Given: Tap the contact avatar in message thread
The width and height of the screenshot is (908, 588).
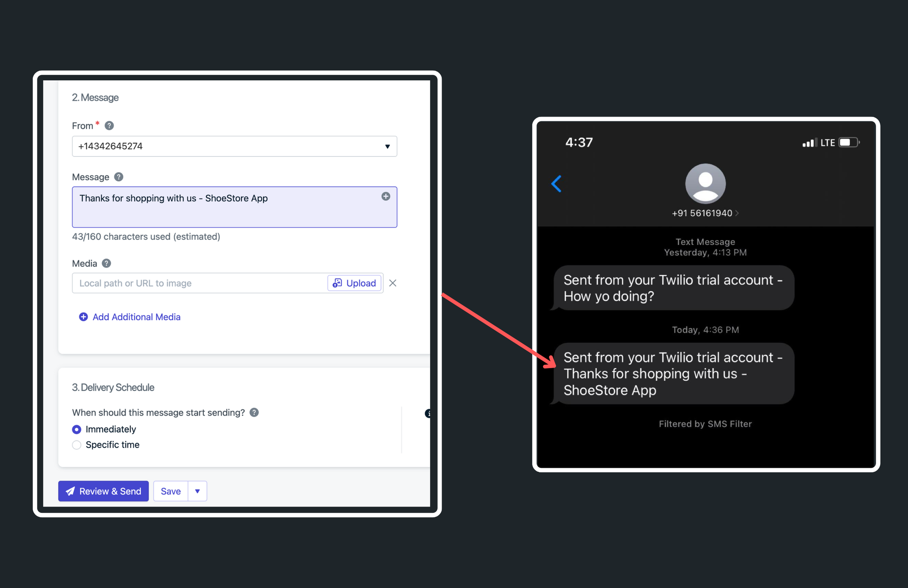Looking at the screenshot, I should tap(705, 184).
